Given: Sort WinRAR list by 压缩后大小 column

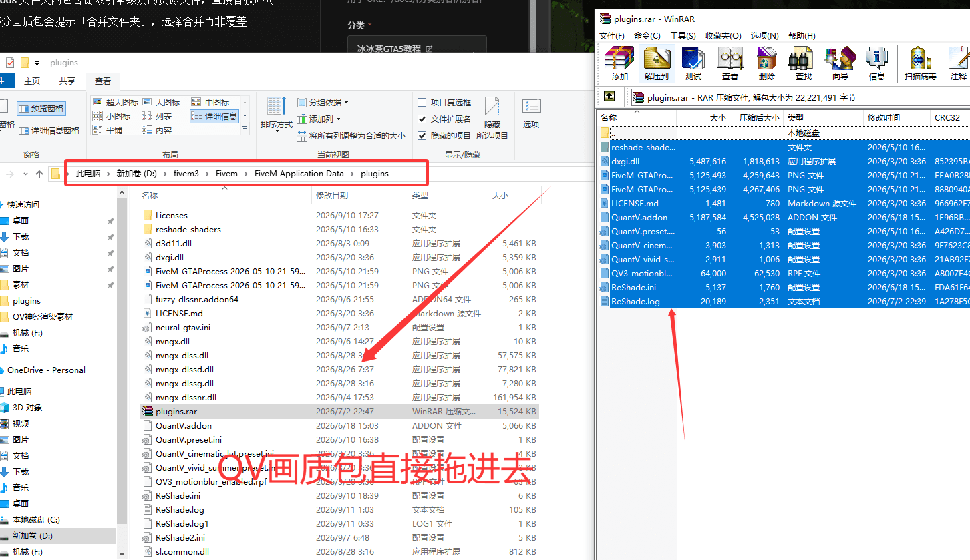Looking at the screenshot, I should [x=756, y=117].
